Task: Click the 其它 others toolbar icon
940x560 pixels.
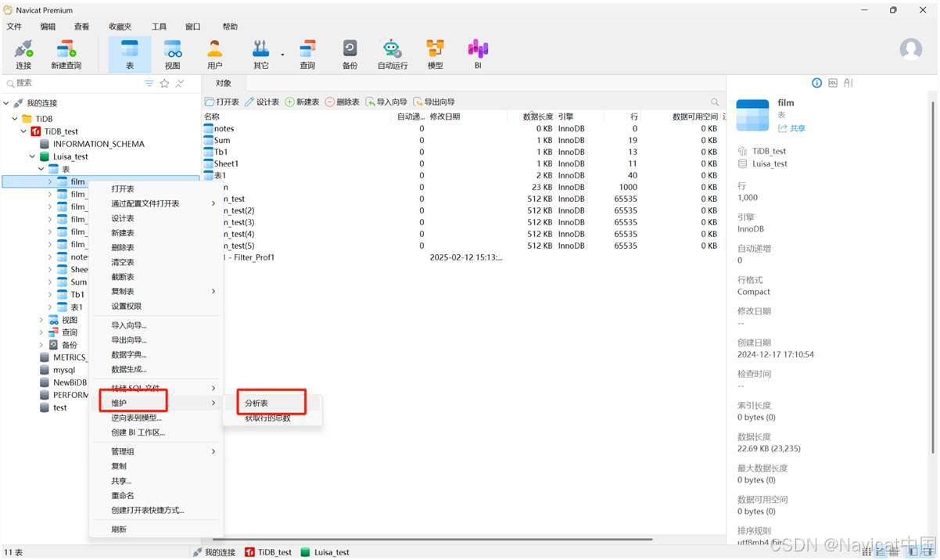Action: (x=261, y=54)
